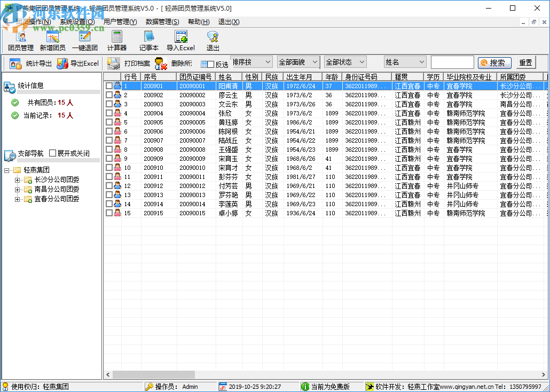
Task: Open the 排序按 sort dropdown
Action: [x=252, y=62]
